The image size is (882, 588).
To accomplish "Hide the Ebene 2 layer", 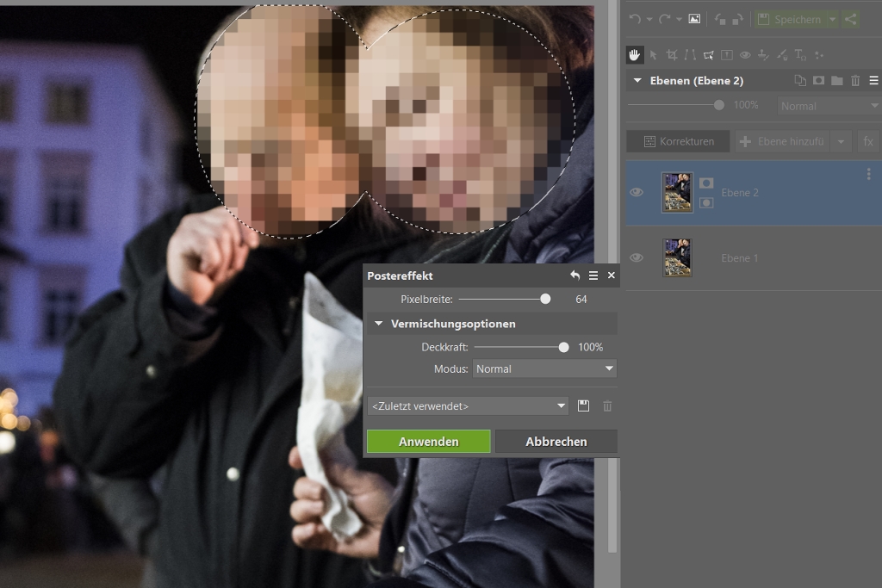I will 637,193.
